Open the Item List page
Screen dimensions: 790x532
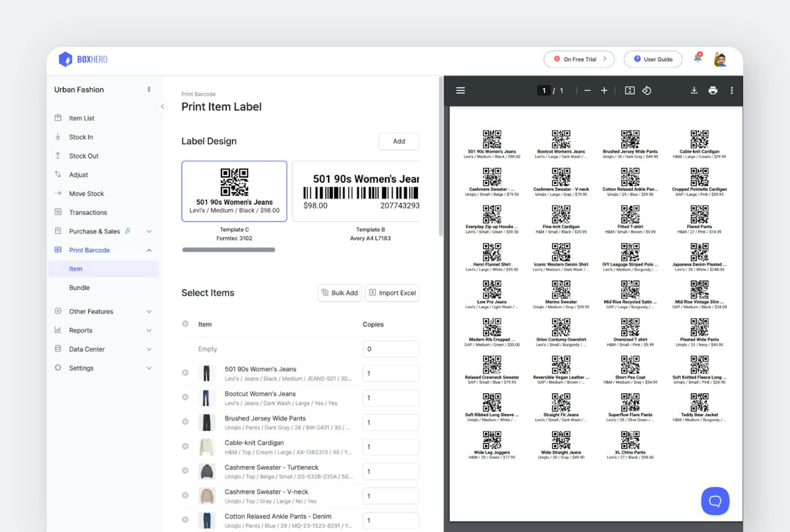pos(103,118)
